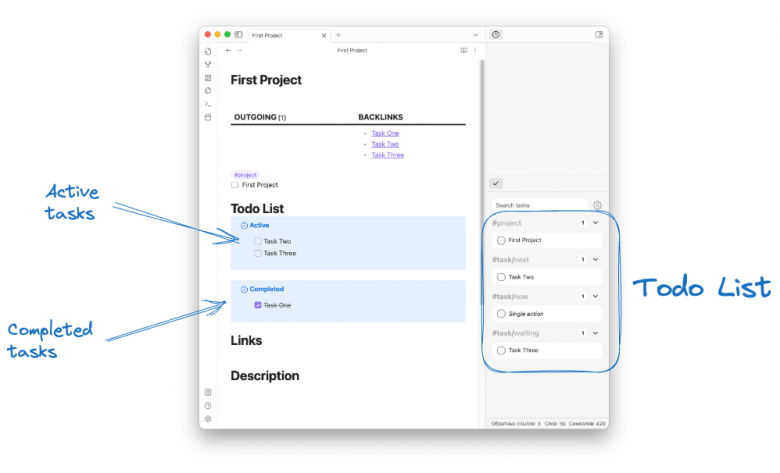Image resolution: width=780 pixels, height=473 pixels.
Task: Collapse the #task/now group chevron
Action: tap(595, 296)
